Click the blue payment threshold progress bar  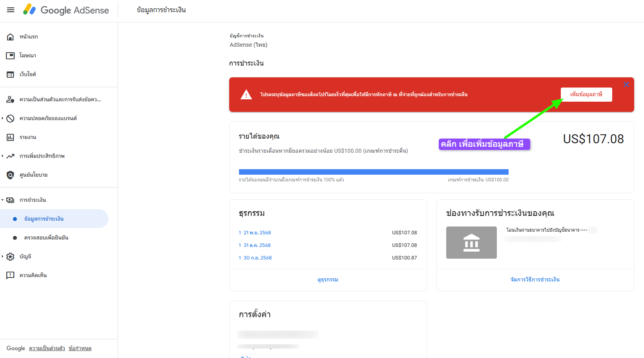pyautogui.click(x=373, y=172)
